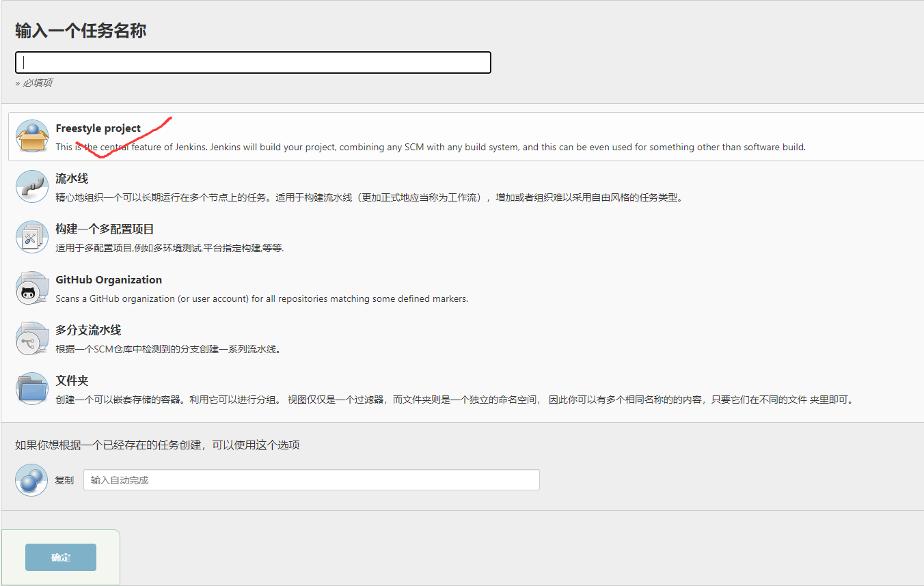Select the 文件夹 folder icon

[32, 389]
